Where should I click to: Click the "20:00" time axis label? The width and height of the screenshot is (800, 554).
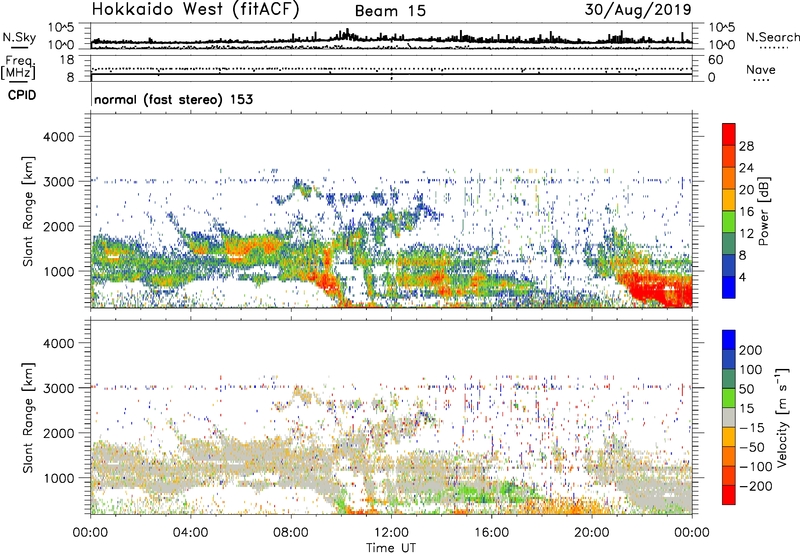592,533
